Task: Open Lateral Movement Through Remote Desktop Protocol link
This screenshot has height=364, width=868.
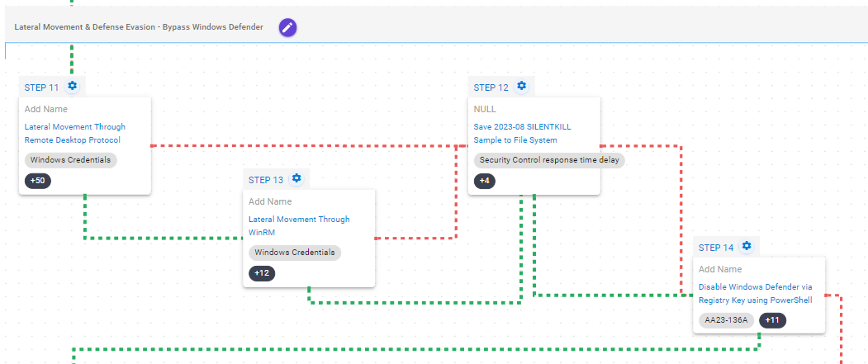Action: point(75,134)
